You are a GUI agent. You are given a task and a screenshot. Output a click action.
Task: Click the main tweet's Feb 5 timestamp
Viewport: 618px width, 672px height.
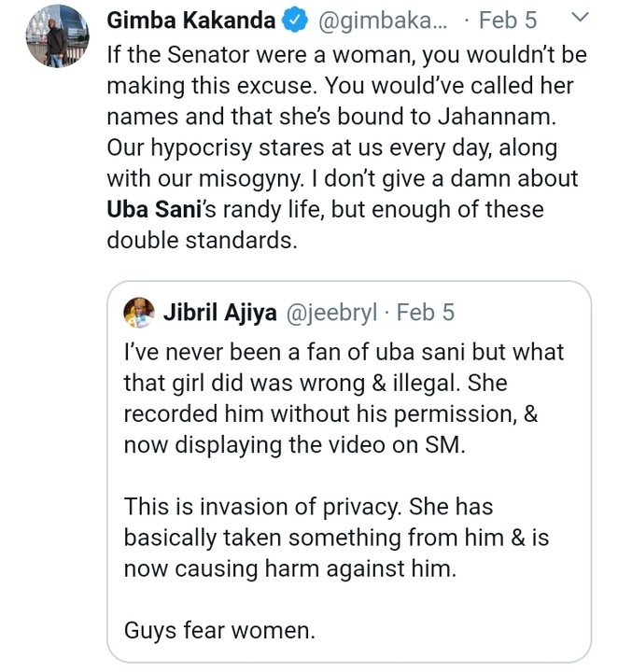pos(510,21)
